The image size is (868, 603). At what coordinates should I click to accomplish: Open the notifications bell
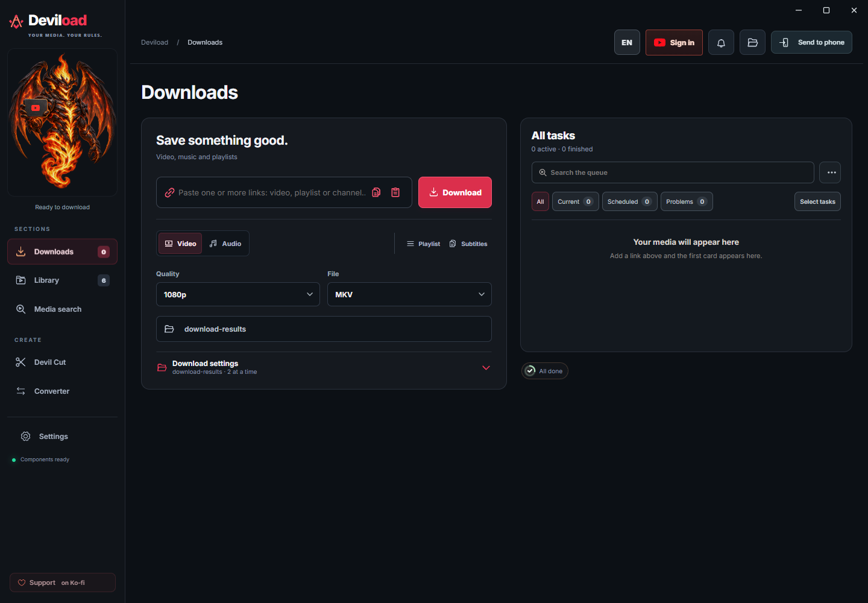coord(721,42)
